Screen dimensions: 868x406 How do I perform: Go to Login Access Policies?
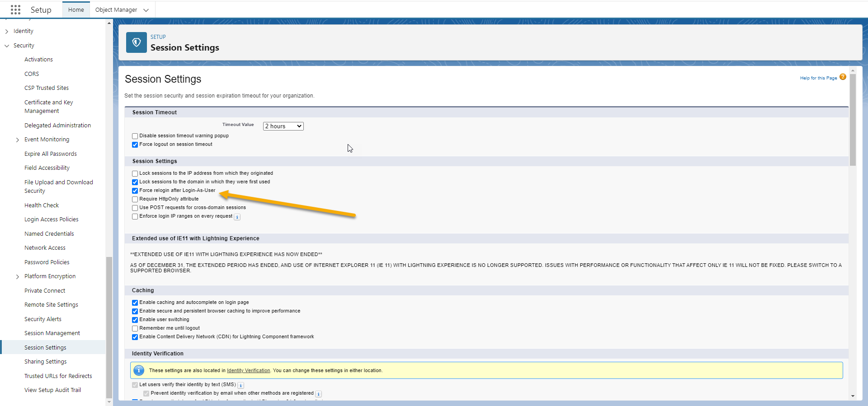tap(52, 219)
